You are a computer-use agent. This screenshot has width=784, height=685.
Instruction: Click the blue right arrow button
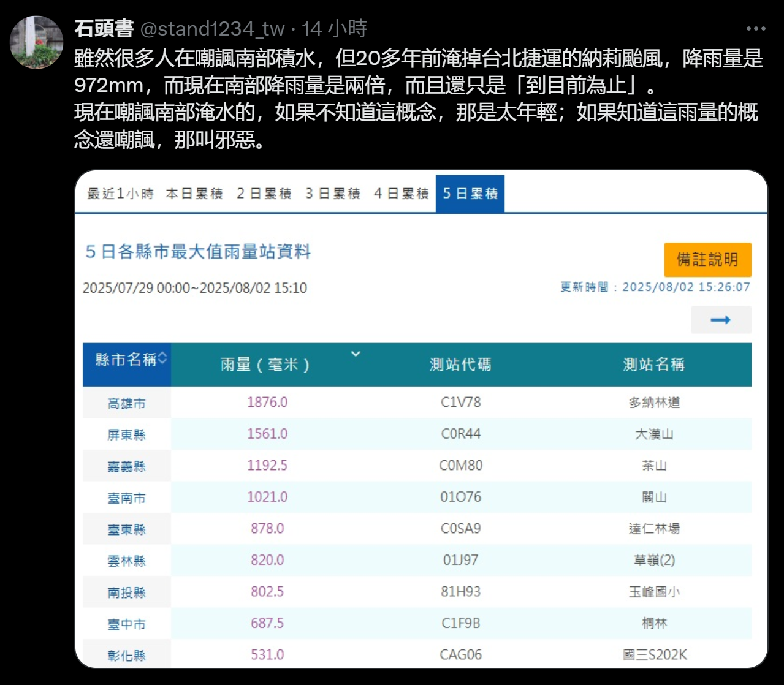(x=721, y=320)
